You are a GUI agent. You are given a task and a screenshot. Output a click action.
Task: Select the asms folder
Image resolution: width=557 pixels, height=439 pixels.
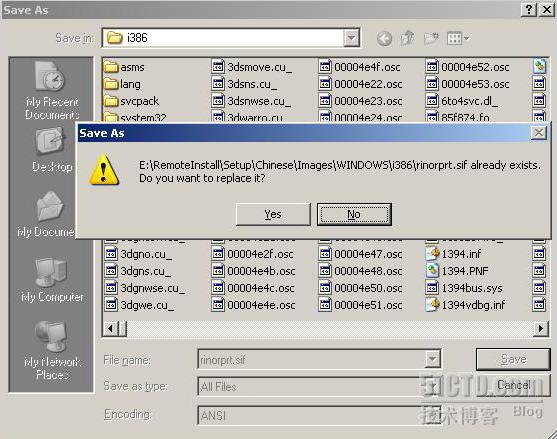[124, 67]
